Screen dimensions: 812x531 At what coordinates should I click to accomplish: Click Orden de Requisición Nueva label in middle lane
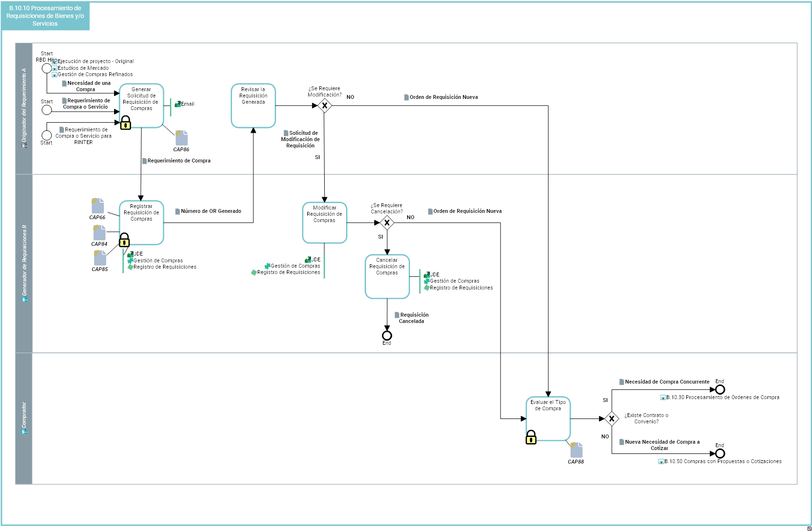pyautogui.click(x=467, y=211)
